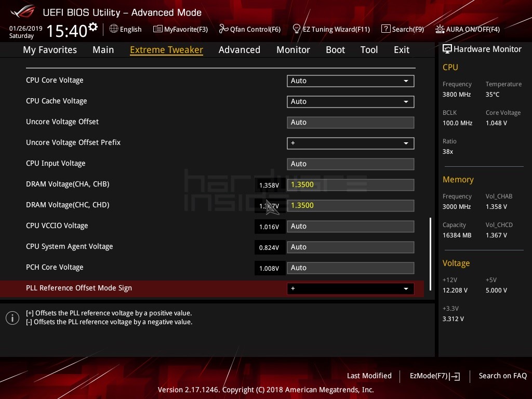The width and height of the screenshot is (532, 399).
Task: Expand the CPU Core Voltage dropdown
Action: pyautogui.click(x=351, y=81)
